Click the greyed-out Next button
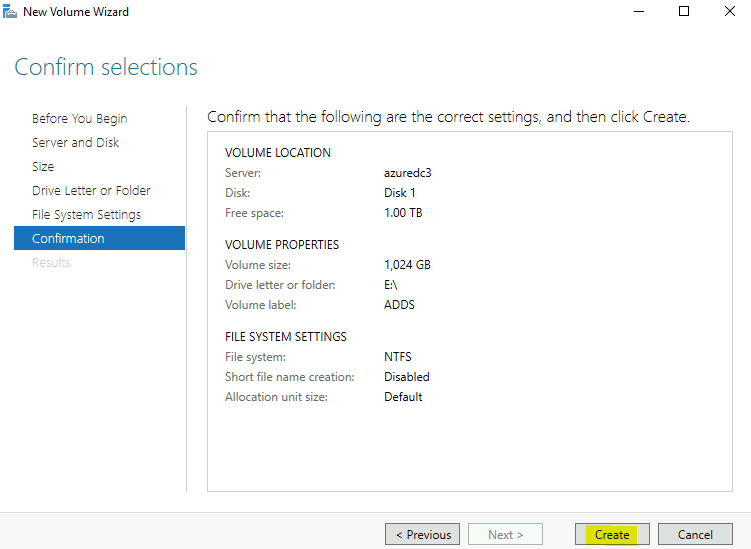The height and width of the screenshot is (549, 751). [505, 534]
